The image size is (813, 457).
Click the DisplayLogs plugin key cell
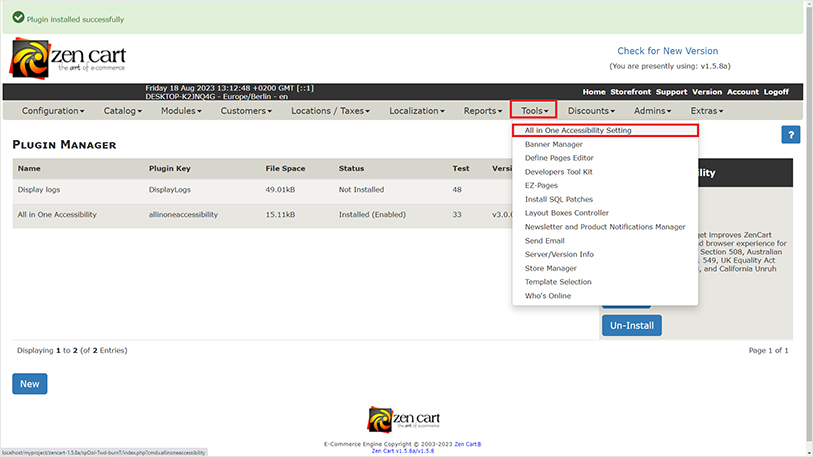pyautogui.click(x=170, y=190)
